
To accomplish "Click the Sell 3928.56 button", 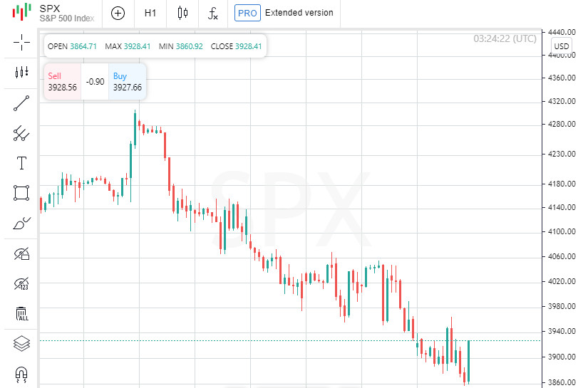I will [62, 82].
